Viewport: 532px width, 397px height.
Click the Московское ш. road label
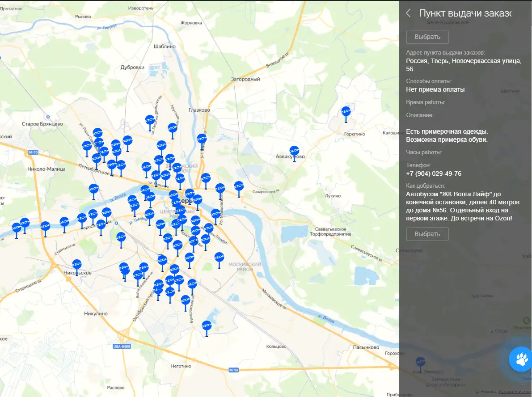[x=274, y=299]
